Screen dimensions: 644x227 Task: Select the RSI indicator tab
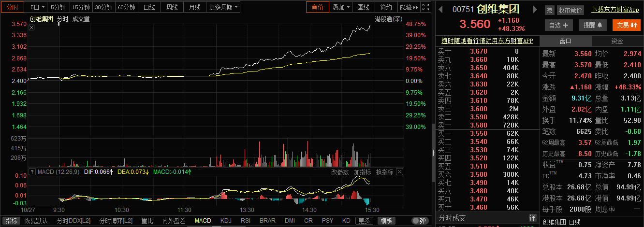click(246, 221)
